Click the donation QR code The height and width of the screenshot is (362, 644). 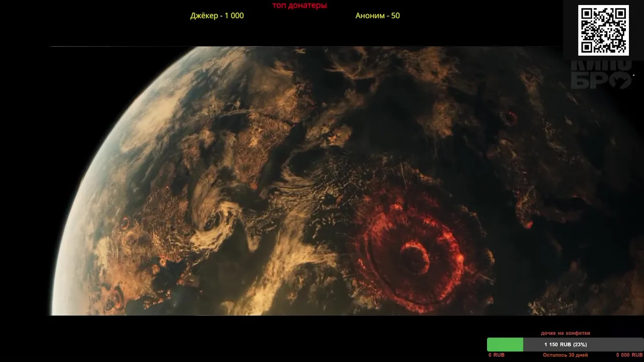click(603, 30)
